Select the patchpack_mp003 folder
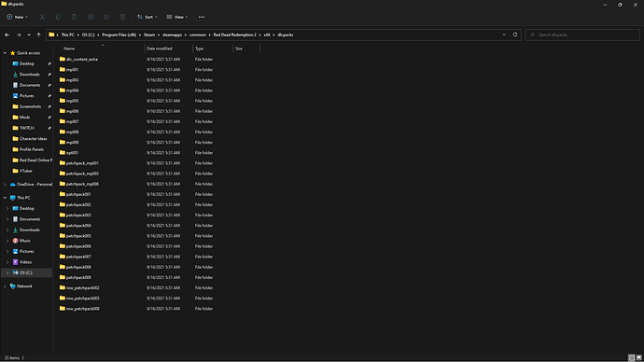This screenshot has width=644, height=362. [82, 174]
